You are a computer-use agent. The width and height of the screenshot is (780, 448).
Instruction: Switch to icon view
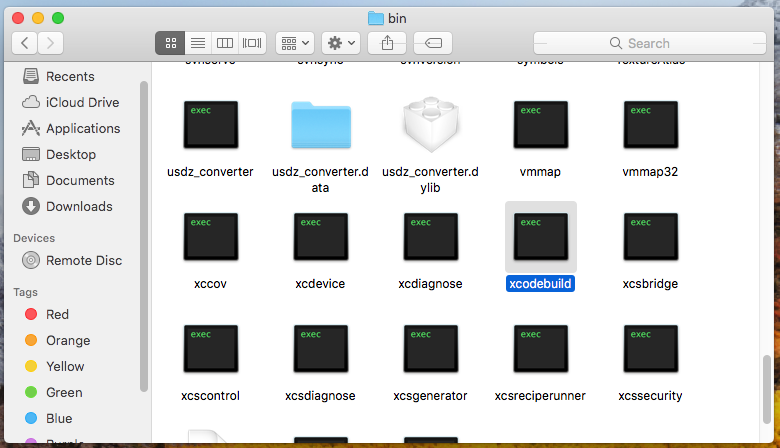(171, 43)
